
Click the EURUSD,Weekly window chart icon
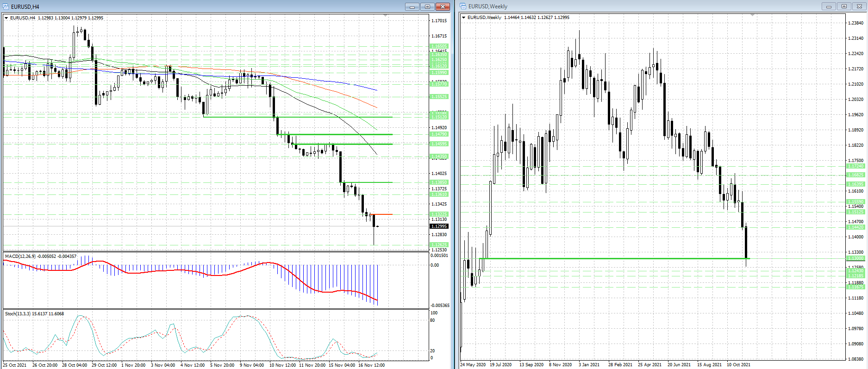click(463, 6)
